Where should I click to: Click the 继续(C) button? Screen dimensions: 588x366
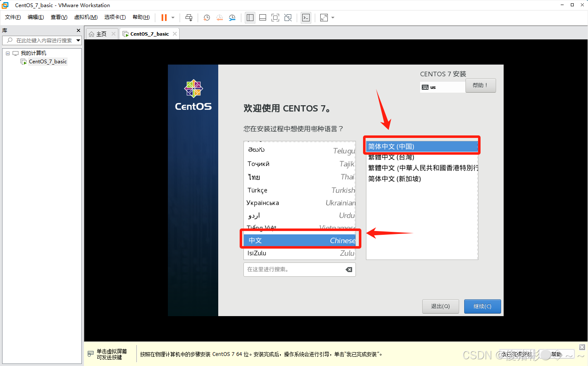click(x=482, y=306)
